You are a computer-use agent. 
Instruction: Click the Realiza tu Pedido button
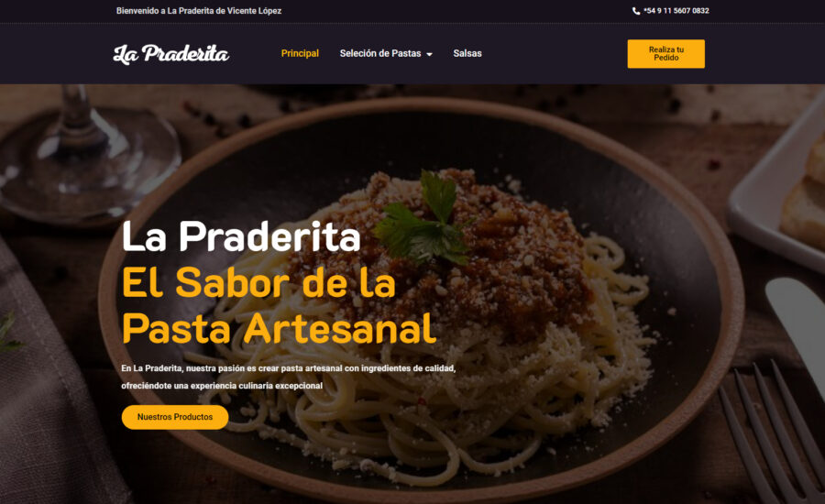point(665,54)
